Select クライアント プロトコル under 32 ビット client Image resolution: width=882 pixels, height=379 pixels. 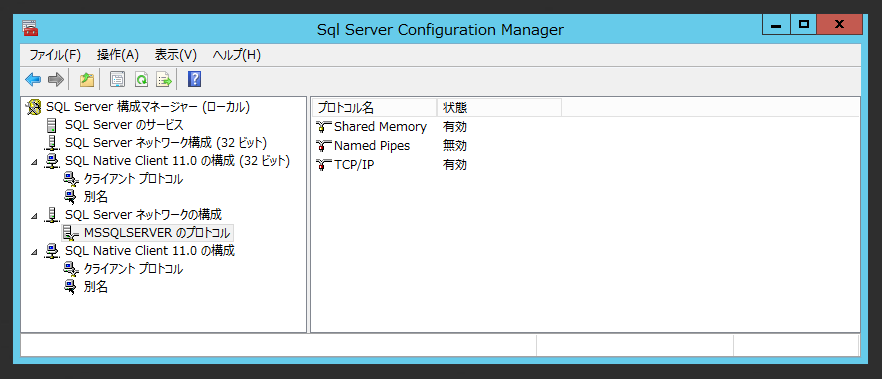pyautogui.click(x=133, y=179)
